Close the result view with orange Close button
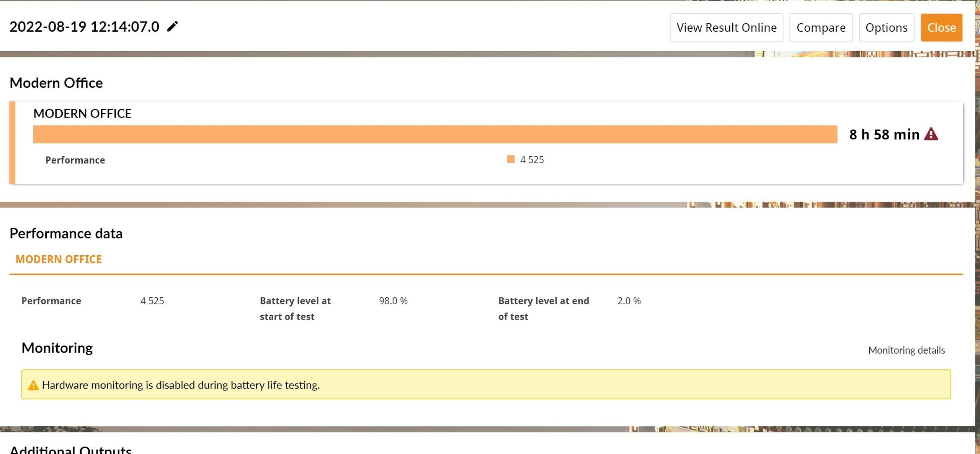980x454 pixels. pos(942,28)
